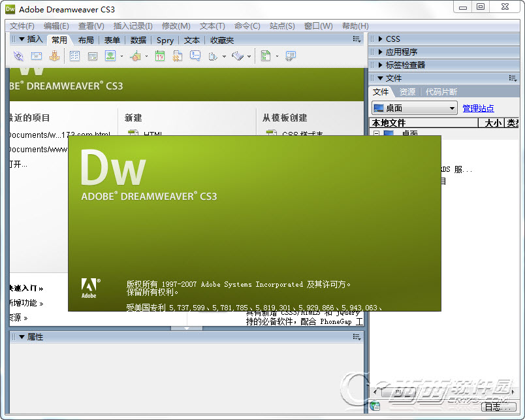Image resolution: width=525 pixels, height=420 pixels.
Task: Click the Dw application icon in title bar
Action: click(10, 9)
